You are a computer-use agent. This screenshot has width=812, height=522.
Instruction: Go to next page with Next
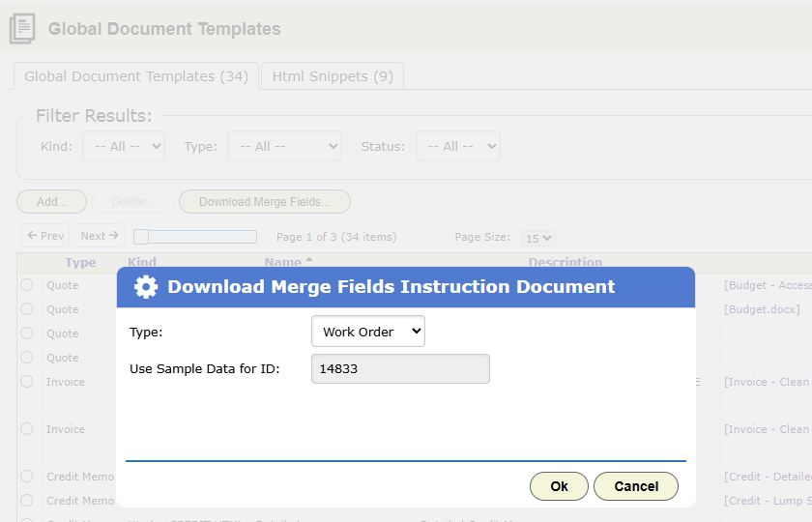(x=100, y=236)
